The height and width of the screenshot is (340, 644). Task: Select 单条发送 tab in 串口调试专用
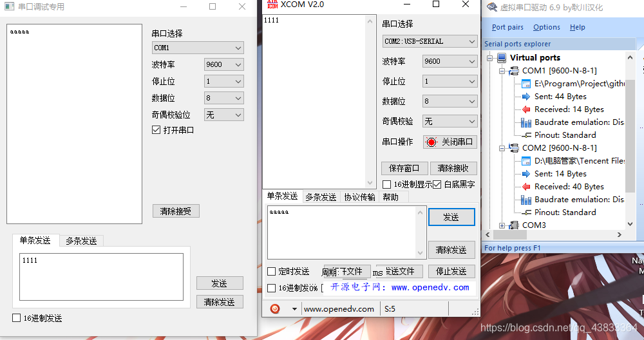(x=35, y=240)
